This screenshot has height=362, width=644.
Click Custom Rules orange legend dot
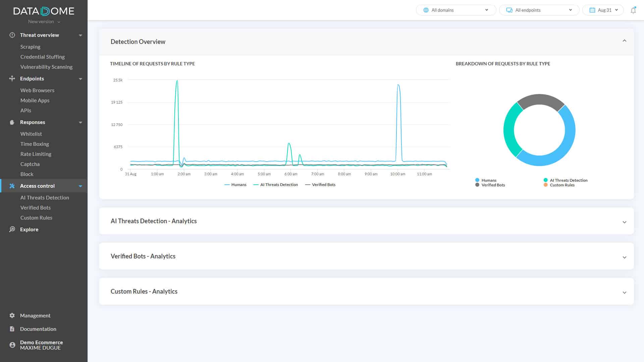[545, 185]
